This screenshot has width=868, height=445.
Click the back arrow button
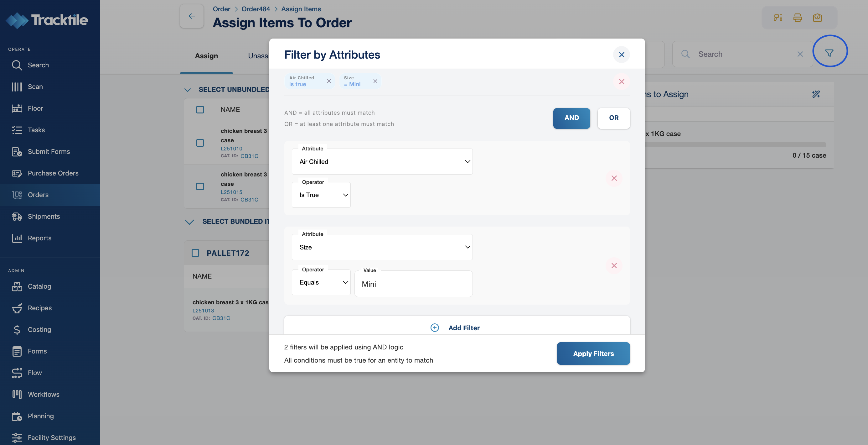[x=191, y=16]
